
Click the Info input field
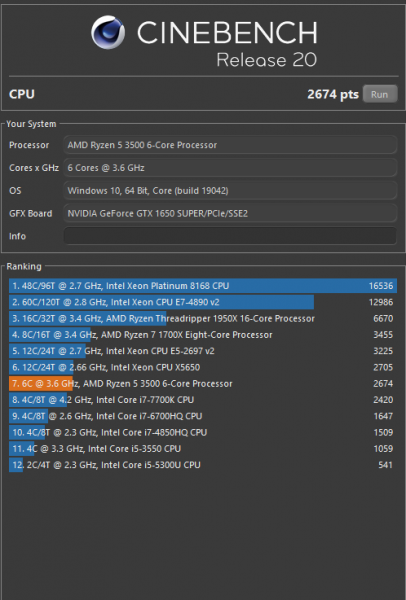(x=230, y=236)
